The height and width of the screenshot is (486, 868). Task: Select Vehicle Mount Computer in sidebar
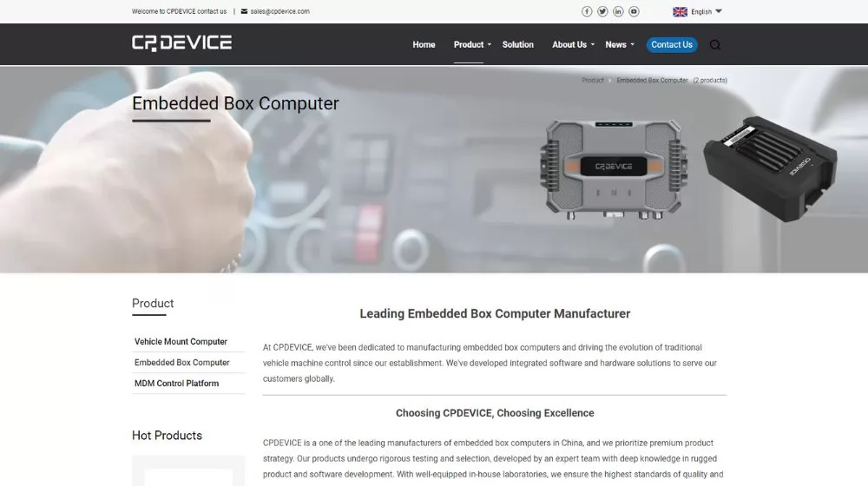(181, 342)
